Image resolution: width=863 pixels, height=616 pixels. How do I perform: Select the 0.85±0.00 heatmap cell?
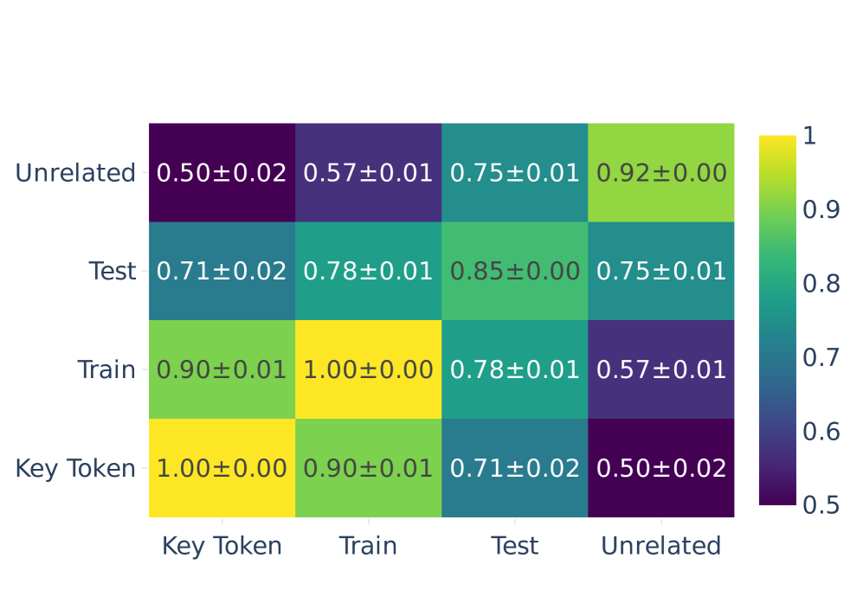coord(514,272)
